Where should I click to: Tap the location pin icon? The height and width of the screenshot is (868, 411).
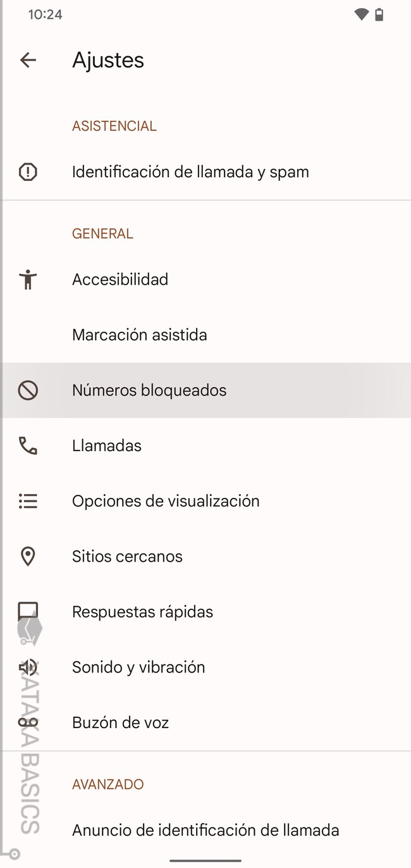click(x=28, y=557)
